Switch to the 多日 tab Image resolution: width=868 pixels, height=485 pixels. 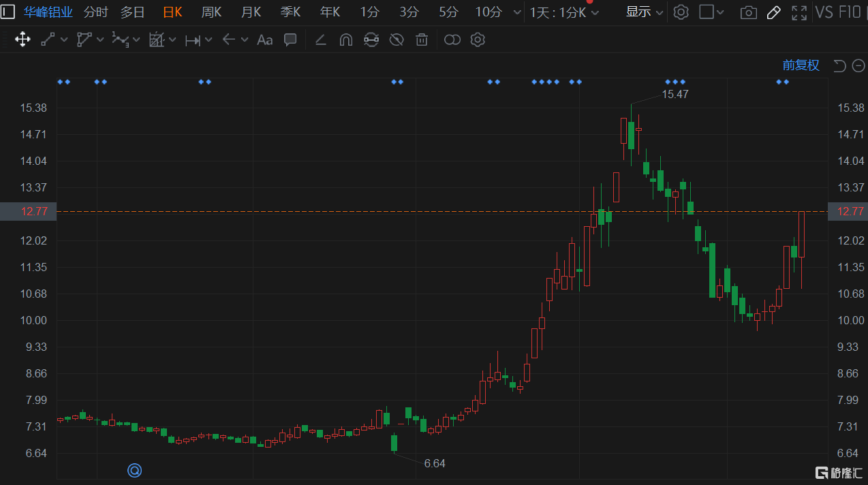(x=133, y=12)
